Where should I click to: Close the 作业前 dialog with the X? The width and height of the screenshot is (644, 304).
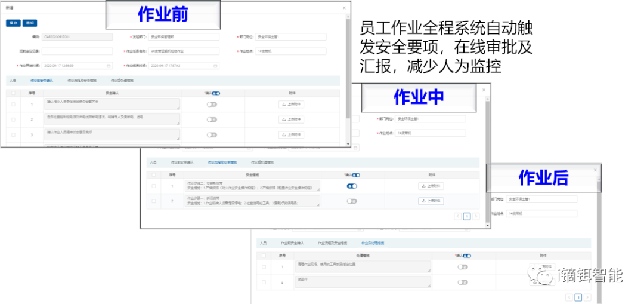tap(343, 8)
